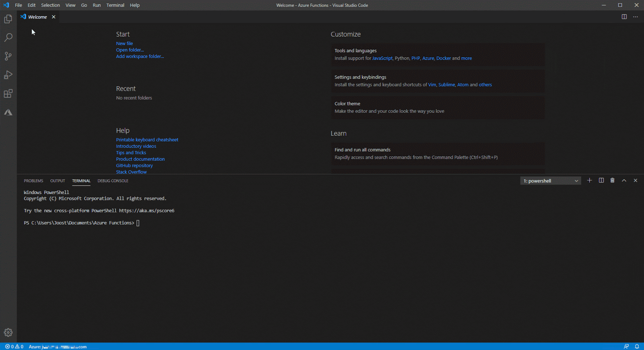Click the New file link
The height and width of the screenshot is (350, 644).
click(x=124, y=43)
